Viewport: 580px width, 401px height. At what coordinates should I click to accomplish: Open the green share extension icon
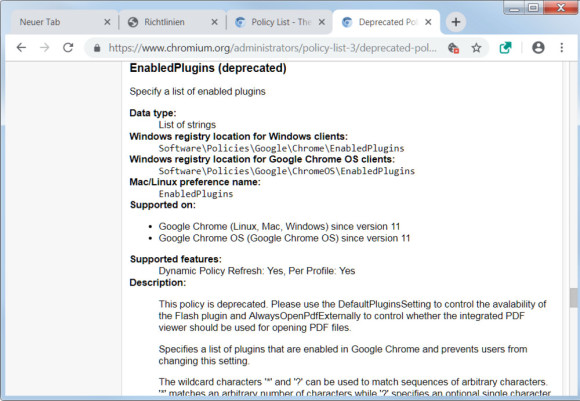pyautogui.click(x=505, y=48)
